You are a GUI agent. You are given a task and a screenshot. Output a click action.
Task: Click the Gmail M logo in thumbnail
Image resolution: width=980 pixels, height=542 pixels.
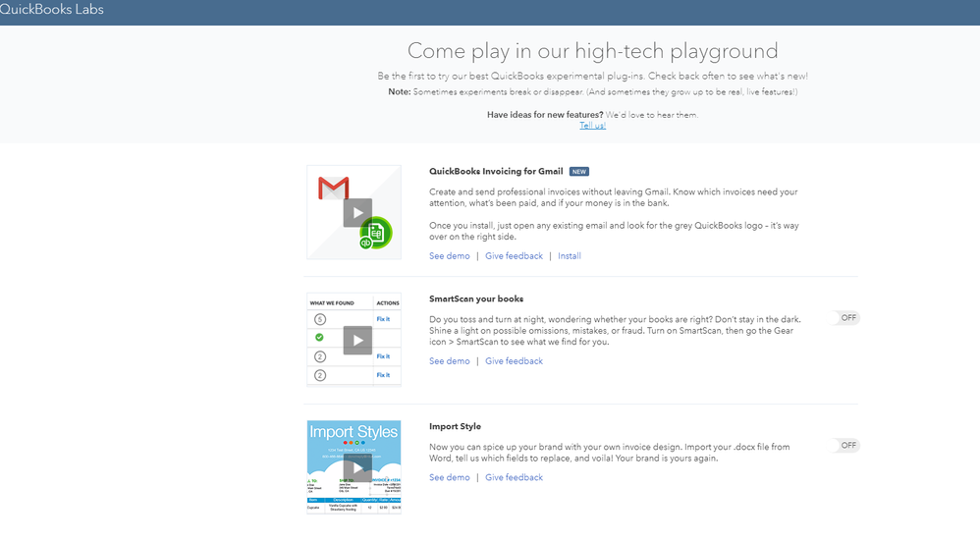[333, 189]
